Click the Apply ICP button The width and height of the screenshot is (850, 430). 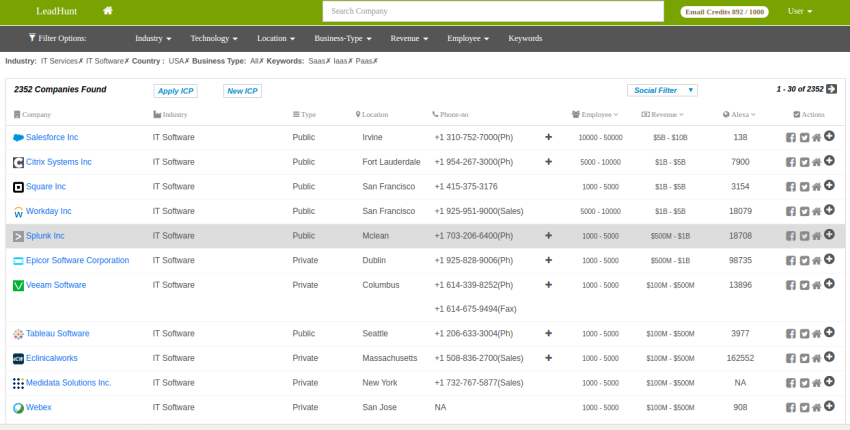176,91
